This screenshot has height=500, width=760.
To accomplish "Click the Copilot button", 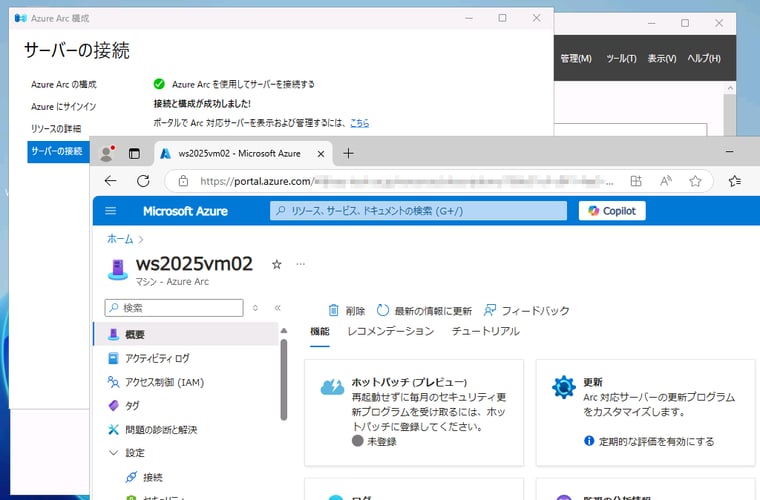I will (612, 211).
